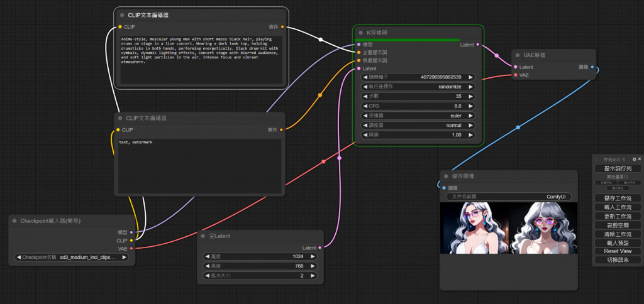Click the 載入預設 button
This screenshot has width=644, height=304.
click(x=618, y=242)
